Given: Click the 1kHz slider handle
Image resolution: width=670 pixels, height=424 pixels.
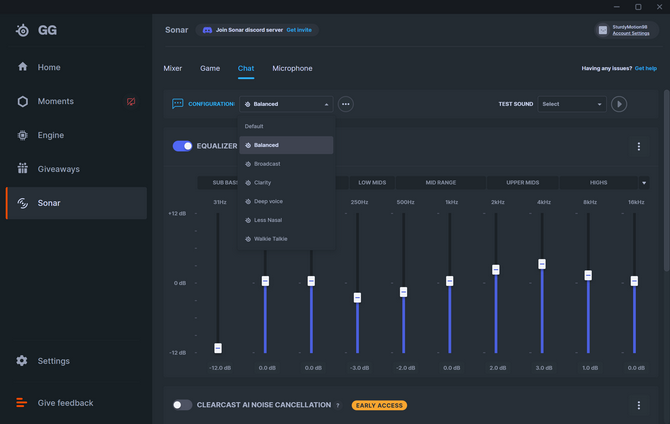Looking at the screenshot, I should pyautogui.click(x=450, y=281).
